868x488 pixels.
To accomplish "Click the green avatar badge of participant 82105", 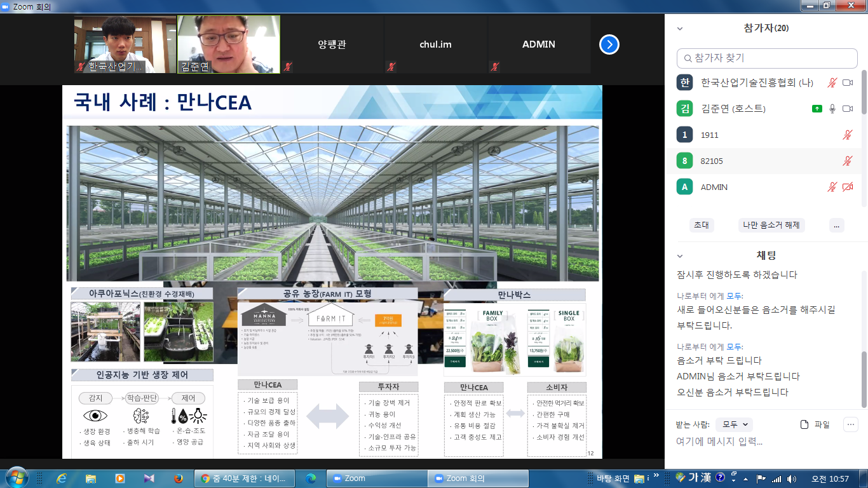I will point(684,161).
